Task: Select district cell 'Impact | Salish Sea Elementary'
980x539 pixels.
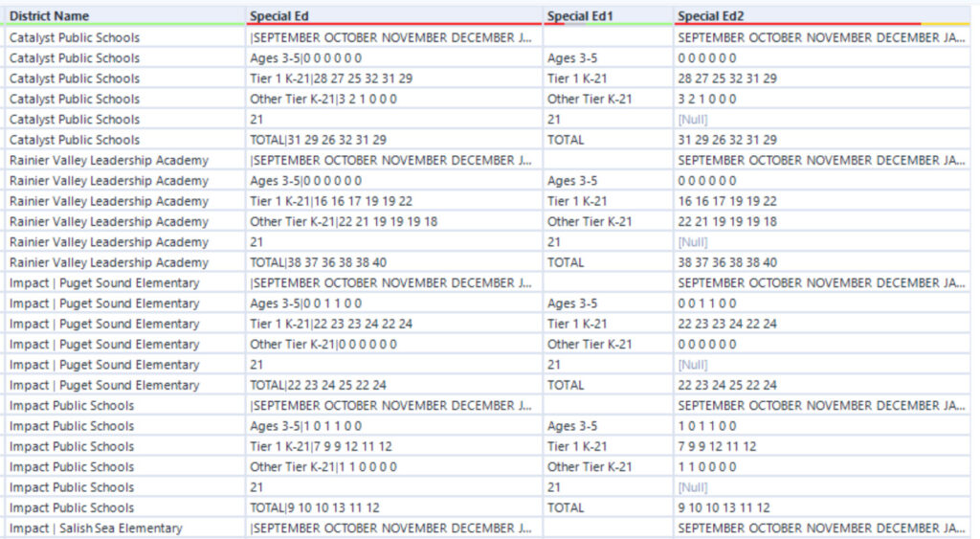Action: pyautogui.click(x=124, y=528)
